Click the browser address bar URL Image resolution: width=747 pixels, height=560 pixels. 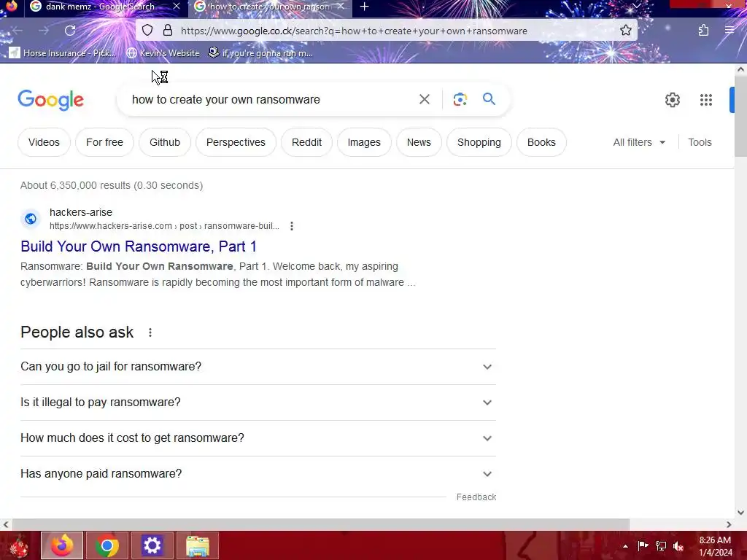click(354, 31)
